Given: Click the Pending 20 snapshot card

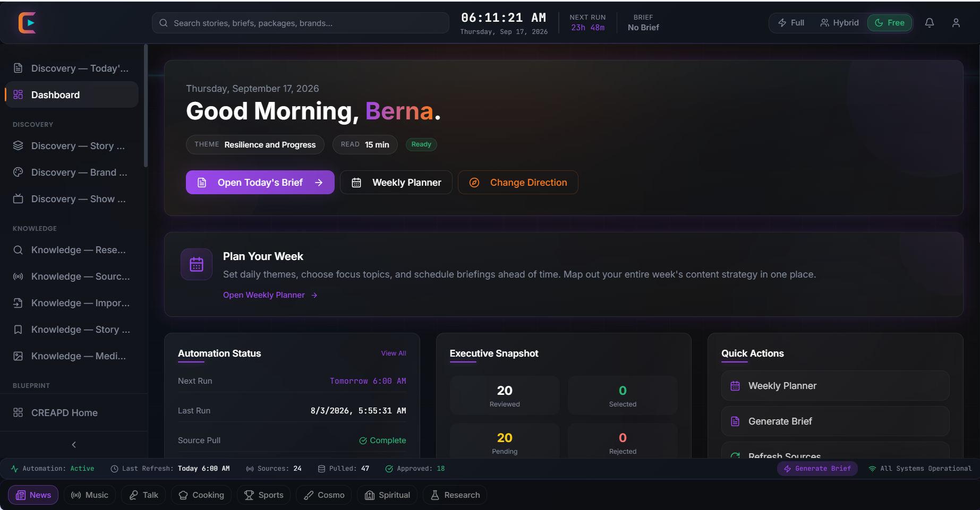Looking at the screenshot, I should point(505,441).
